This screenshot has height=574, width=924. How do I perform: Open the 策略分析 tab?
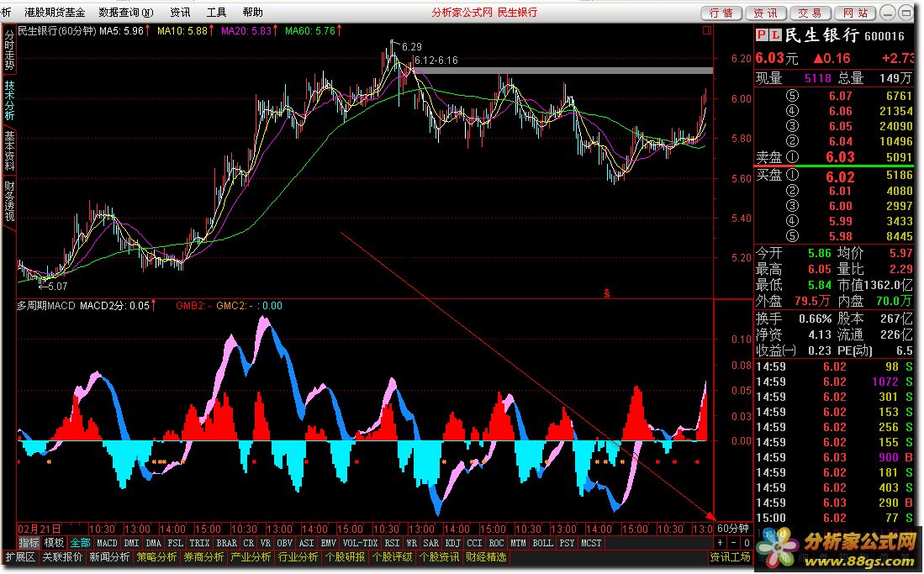[156, 557]
